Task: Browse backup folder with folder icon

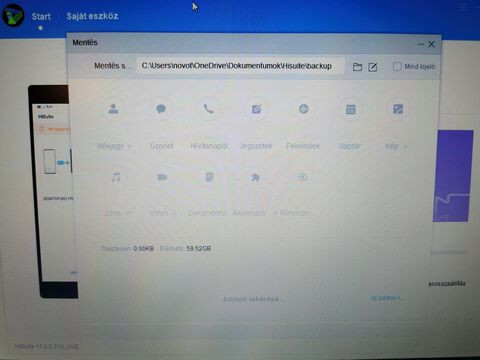Action: click(x=357, y=67)
